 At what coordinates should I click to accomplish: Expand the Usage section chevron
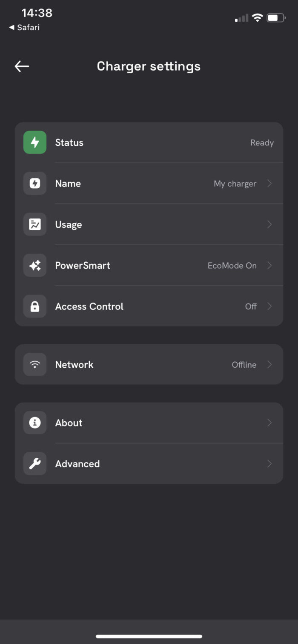269,224
